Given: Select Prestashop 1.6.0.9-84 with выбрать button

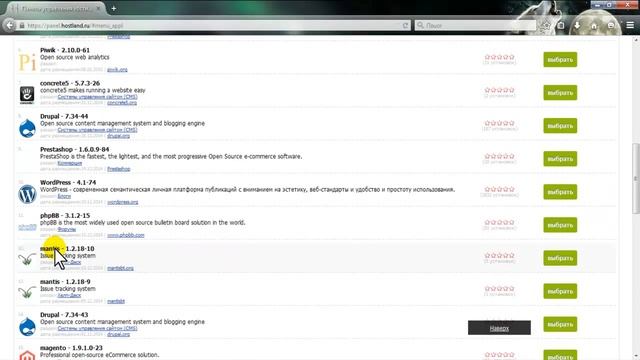Looking at the screenshot, I should point(560,159).
